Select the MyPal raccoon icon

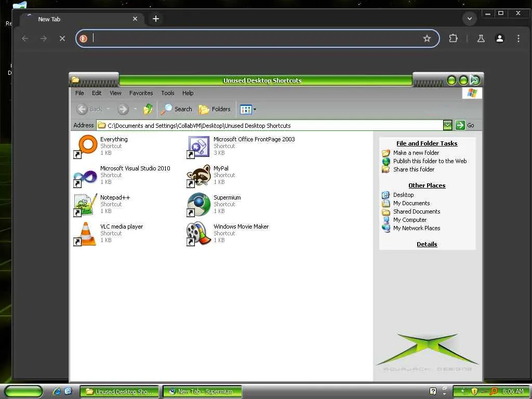198,176
